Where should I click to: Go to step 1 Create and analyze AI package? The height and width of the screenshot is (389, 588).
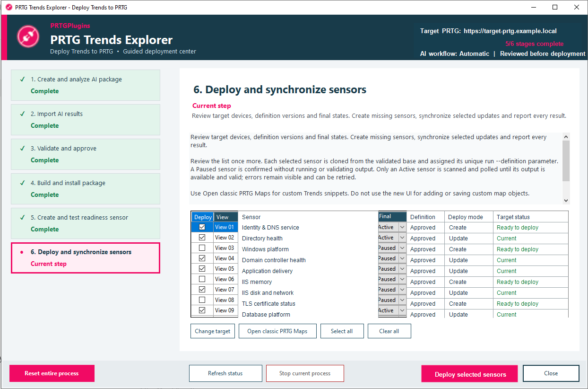pos(86,85)
